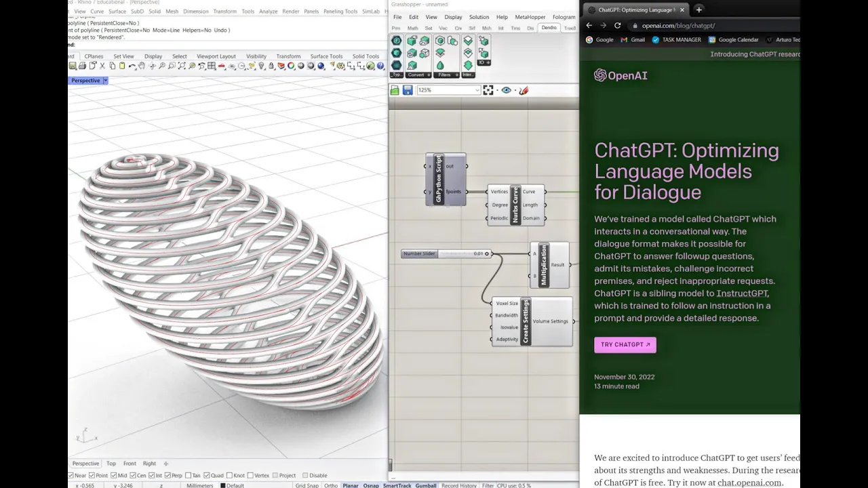Click the Save icon in Rhino toolbar
Image resolution: width=868 pixels, height=488 pixels.
pos(73,66)
